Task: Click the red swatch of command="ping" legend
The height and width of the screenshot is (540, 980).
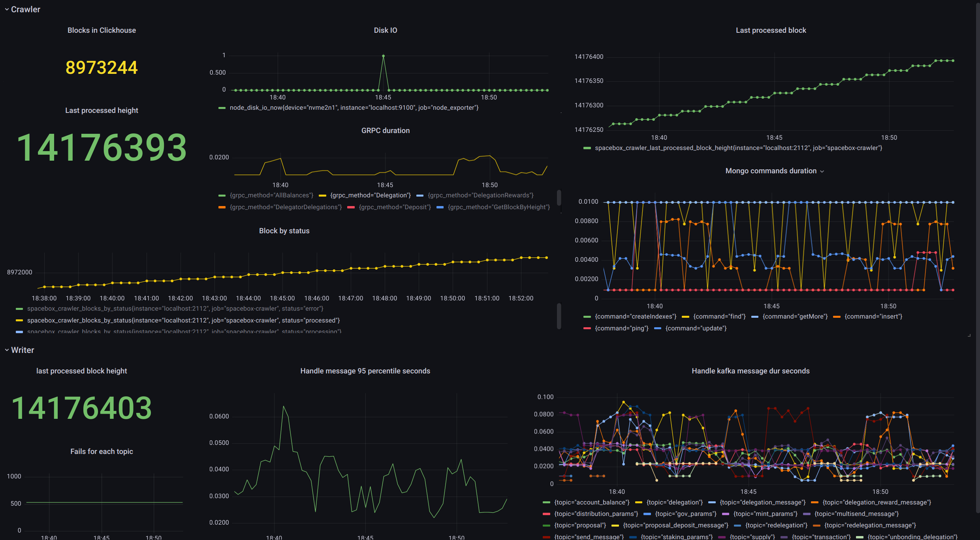Action: (587, 328)
